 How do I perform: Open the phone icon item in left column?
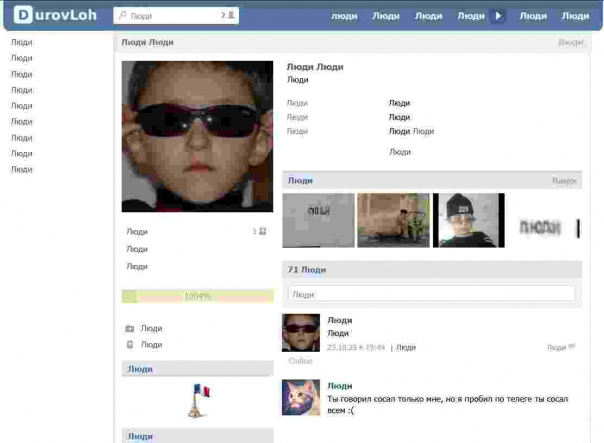pyautogui.click(x=129, y=345)
